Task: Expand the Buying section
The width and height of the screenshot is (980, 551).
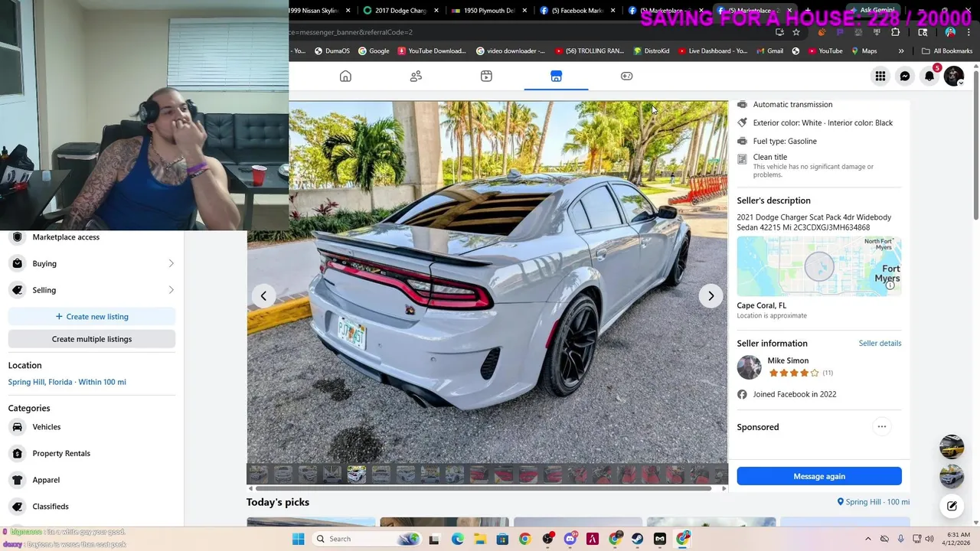Action: pos(92,263)
